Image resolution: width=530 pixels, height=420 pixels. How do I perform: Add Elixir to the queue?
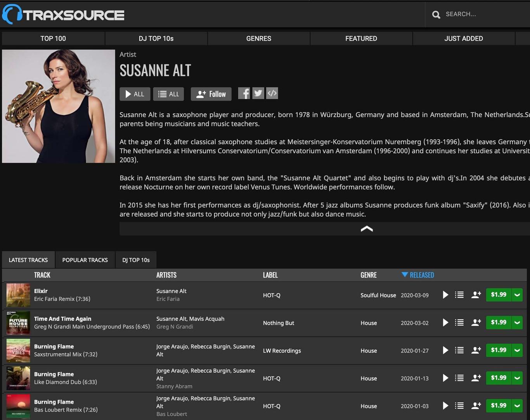[x=459, y=295]
